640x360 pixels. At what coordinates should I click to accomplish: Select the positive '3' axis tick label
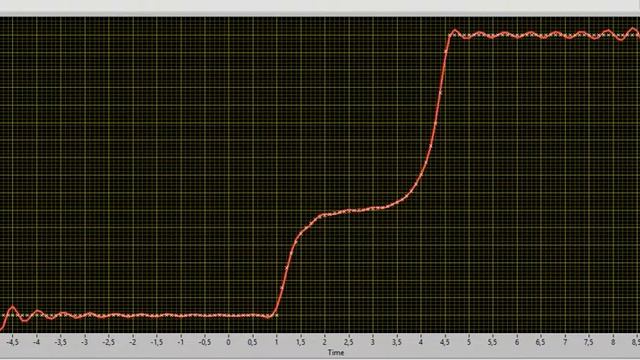click(x=373, y=342)
